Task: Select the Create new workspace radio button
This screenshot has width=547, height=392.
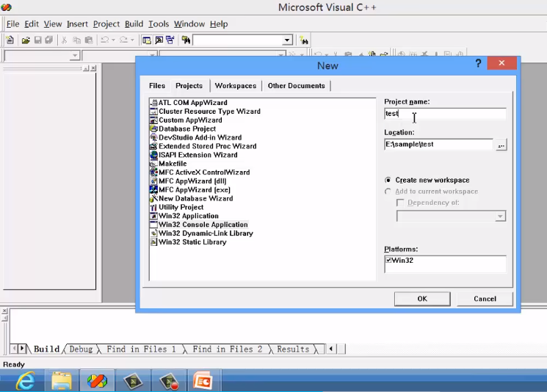Action: (388, 180)
